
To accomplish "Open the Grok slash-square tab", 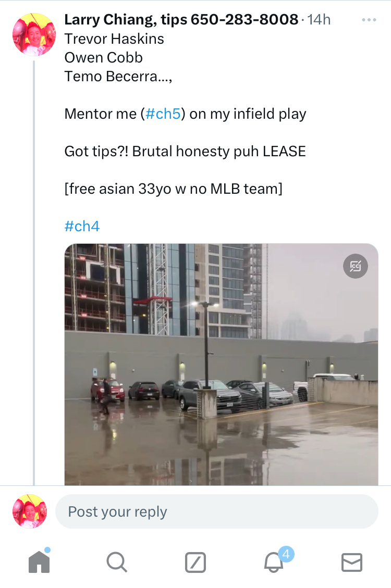I will pyautogui.click(x=195, y=562).
